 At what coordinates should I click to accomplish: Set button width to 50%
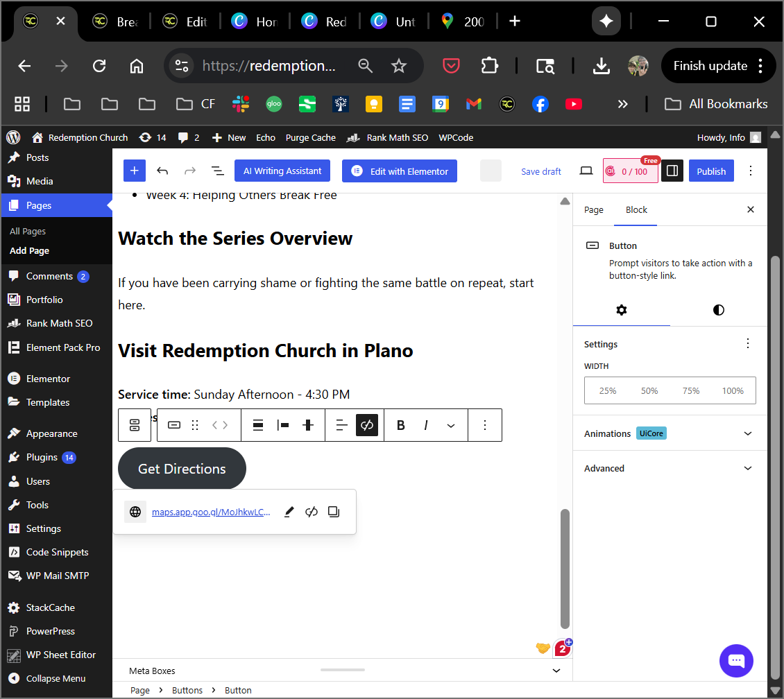tap(649, 391)
